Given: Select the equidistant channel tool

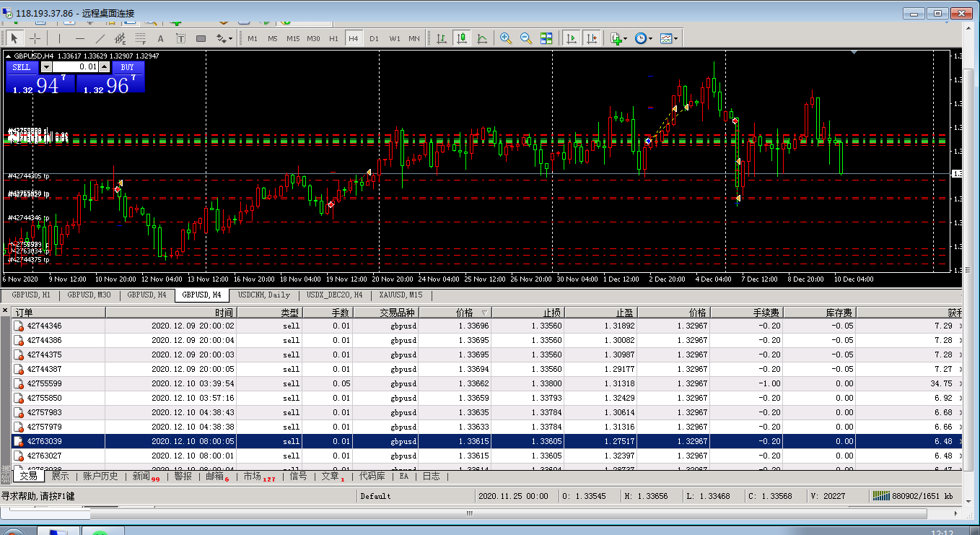Looking at the screenshot, I should click(x=120, y=38).
